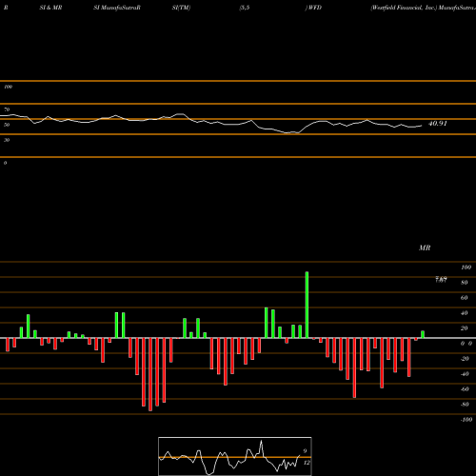The width and height of the screenshot is (476, 476).
Task: Click the '-80' label on the MR axis
Action: point(465,405)
